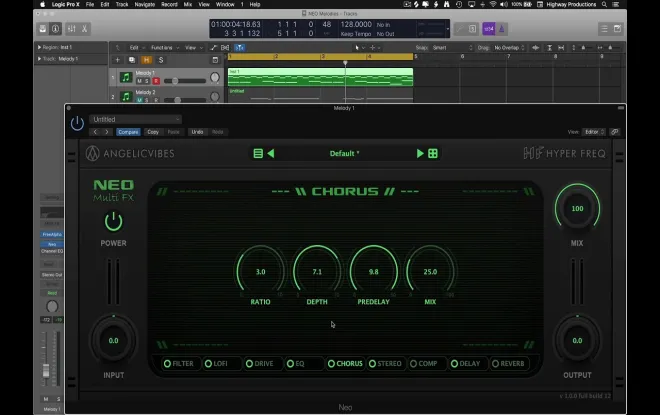This screenshot has width=660, height=415.
Task: Open the List Editors button
Action: [604, 29]
